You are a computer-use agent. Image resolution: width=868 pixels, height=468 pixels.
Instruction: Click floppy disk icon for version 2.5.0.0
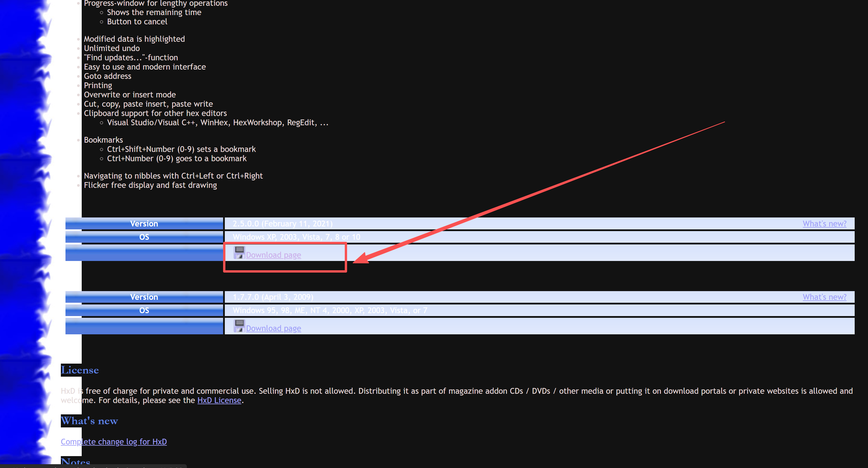coord(239,253)
